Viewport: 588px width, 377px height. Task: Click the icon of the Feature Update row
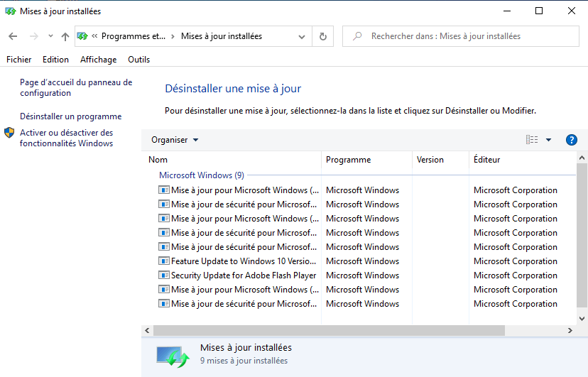point(164,261)
